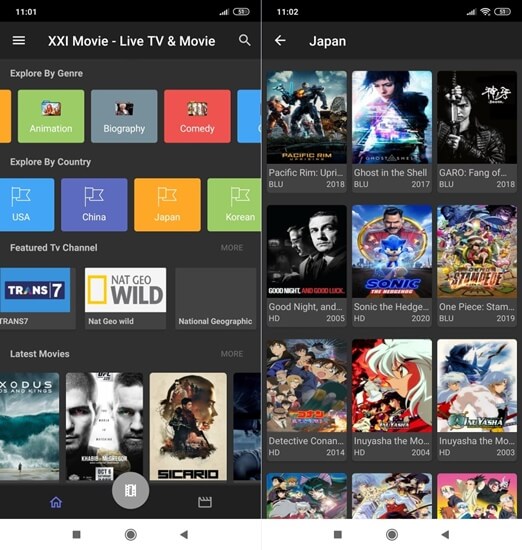
Task: Select the USA country flag tile
Action: pos(27,205)
